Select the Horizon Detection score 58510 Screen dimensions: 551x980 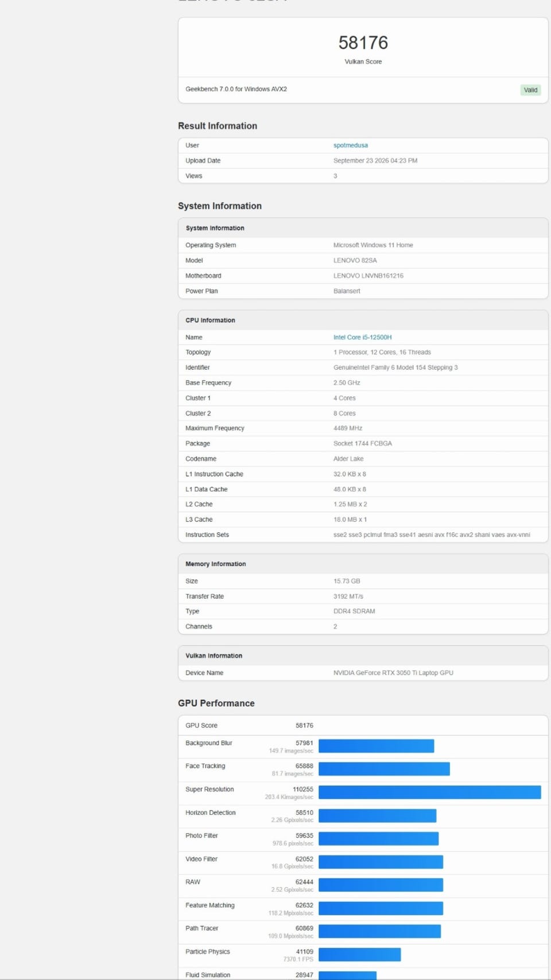[x=304, y=812]
